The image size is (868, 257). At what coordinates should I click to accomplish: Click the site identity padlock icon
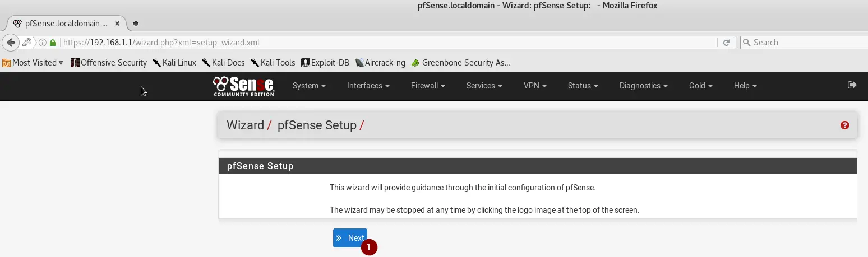[53, 43]
